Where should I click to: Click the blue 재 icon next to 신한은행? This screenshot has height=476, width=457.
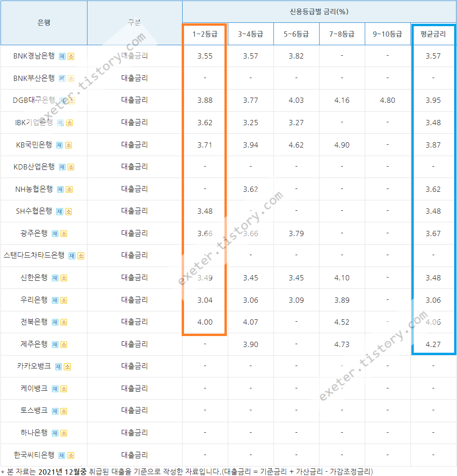55,278
